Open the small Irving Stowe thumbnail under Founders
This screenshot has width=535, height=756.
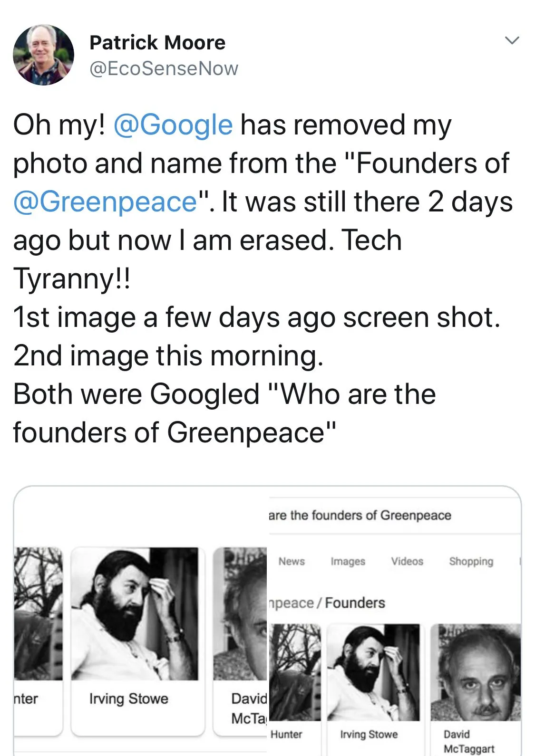pyautogui.click(x=373, y=672)
